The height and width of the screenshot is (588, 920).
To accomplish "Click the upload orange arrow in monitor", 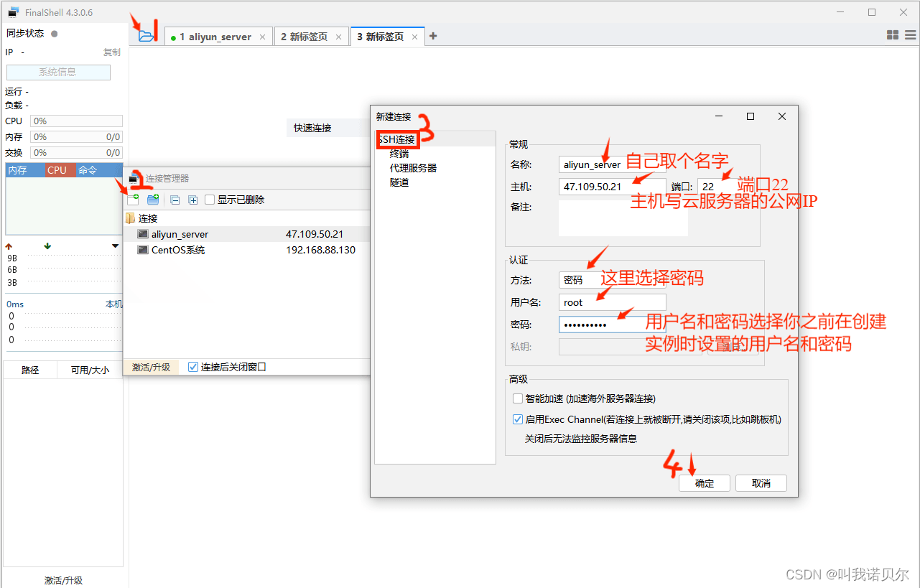I will click(9, 246).
